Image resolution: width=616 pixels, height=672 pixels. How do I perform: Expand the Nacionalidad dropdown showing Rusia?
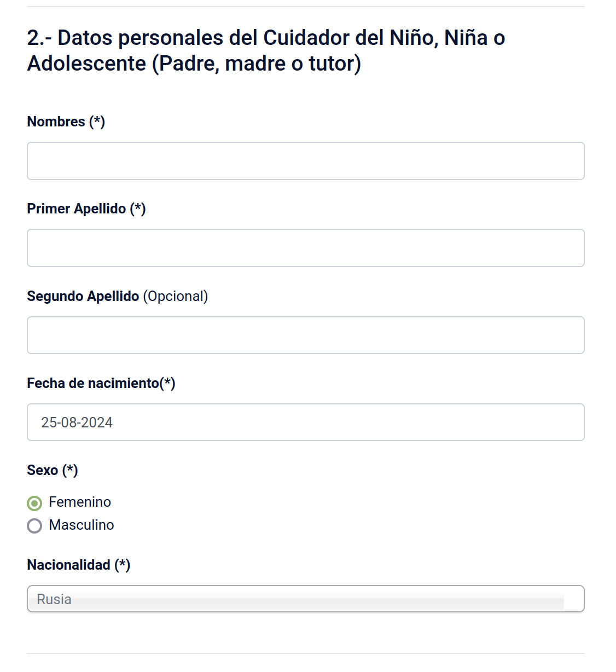click(x=305, y=599)
